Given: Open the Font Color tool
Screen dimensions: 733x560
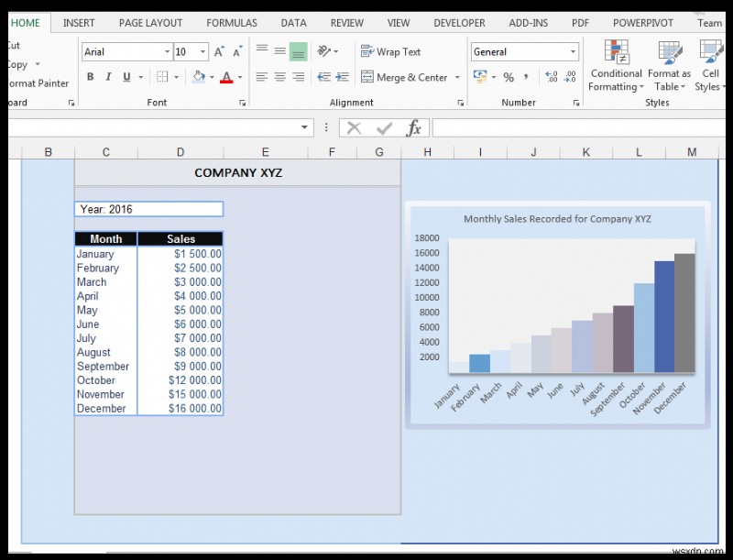Looking at the screenshot, I should pyautogui.click(x=225, y=77).
